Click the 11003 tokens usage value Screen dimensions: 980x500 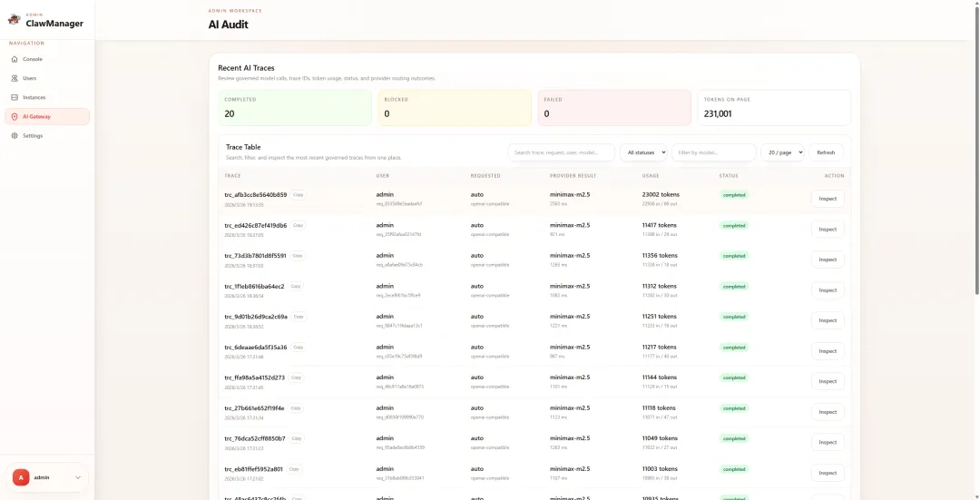tap(660, 469)
